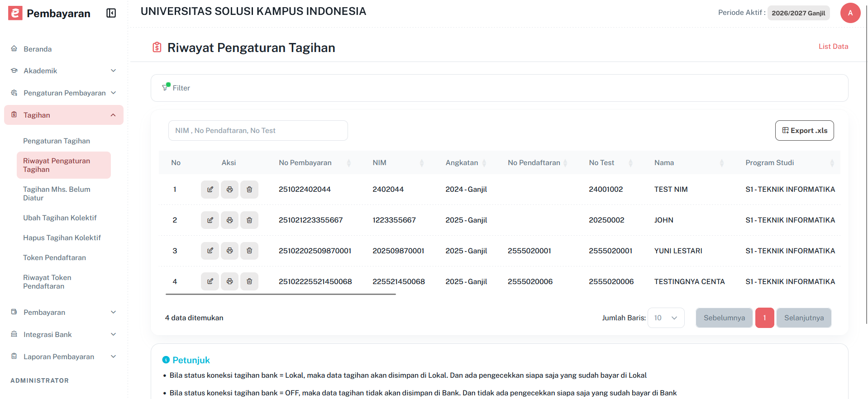Click the 2026/2027 Ganjil period badge
This screenshot has height=399, width=868.
798,13
